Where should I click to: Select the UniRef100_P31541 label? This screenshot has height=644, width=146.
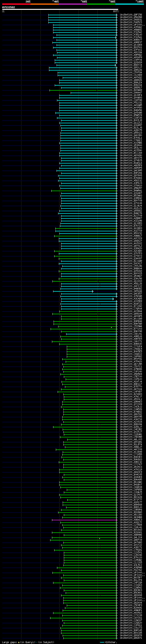click(x=131, y=37)
